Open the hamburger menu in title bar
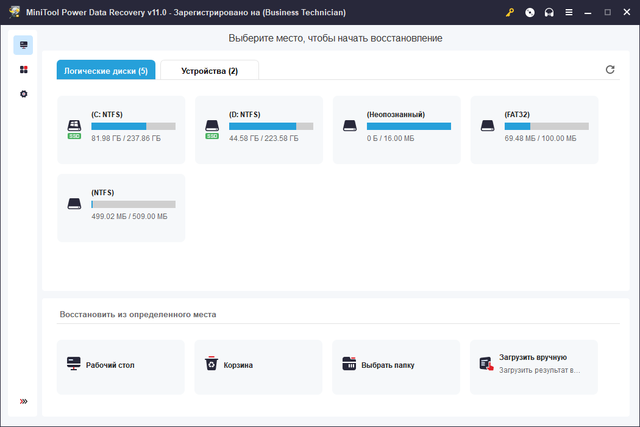This screenshot has height=427, width=640. coord(569,13)
